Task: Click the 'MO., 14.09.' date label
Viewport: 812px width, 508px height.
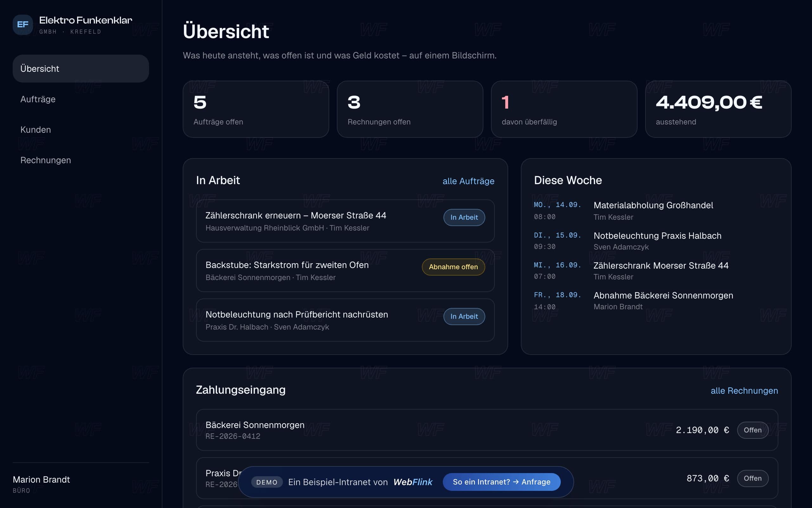Action: tap(557, 204)
